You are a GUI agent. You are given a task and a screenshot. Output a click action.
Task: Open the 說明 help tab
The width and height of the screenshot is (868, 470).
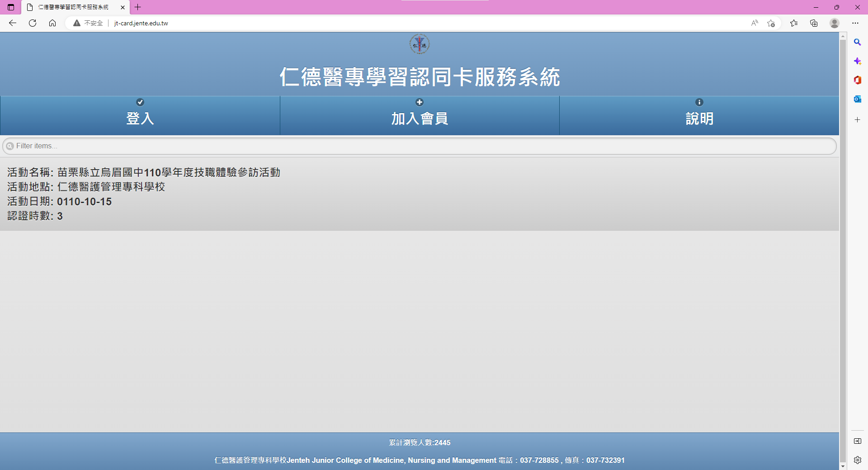pos(699,115)
